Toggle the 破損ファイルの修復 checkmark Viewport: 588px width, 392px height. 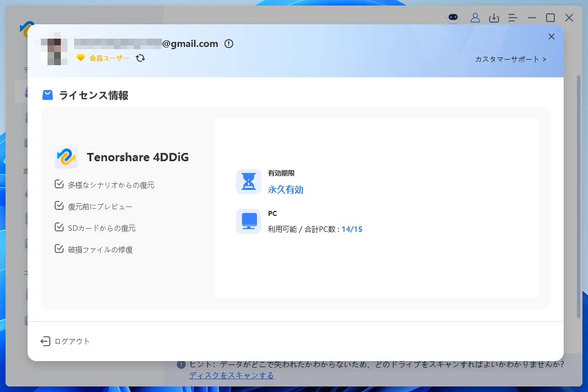click(x=59, y=249)
